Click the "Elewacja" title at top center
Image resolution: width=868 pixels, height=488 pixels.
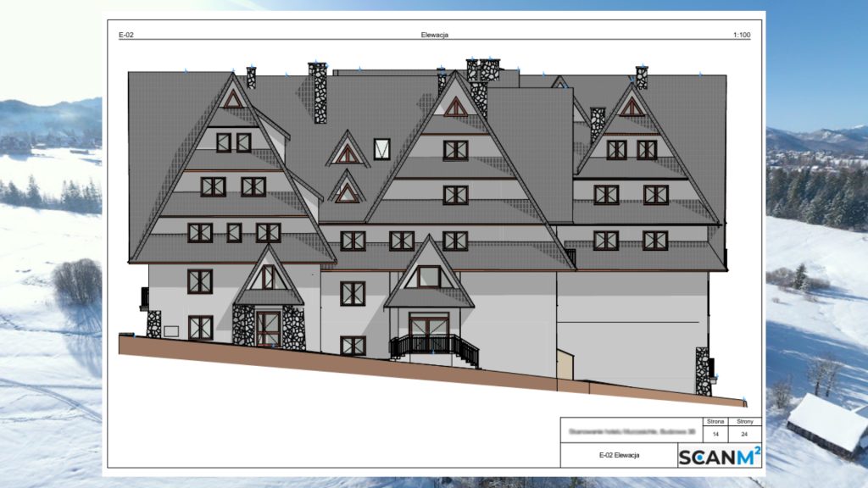click(x=434, y=35)
